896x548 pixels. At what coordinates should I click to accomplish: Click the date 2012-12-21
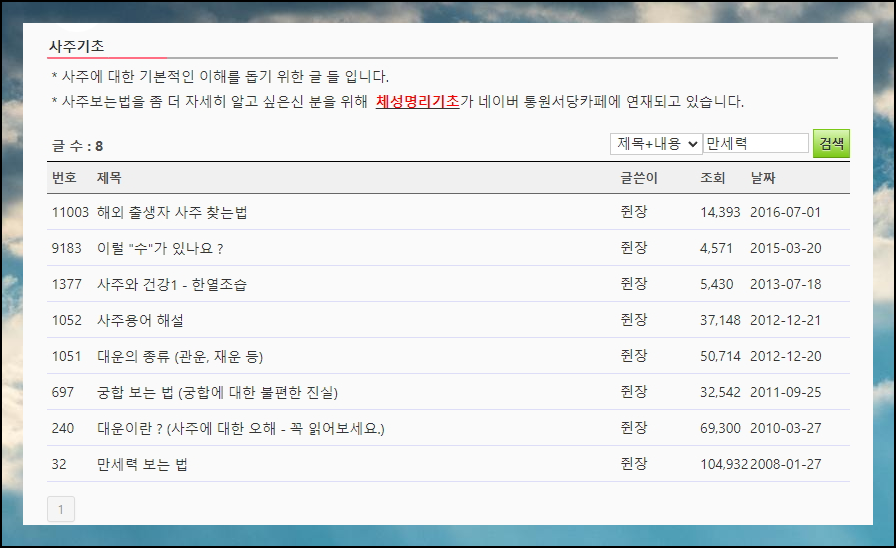[786, 321]
